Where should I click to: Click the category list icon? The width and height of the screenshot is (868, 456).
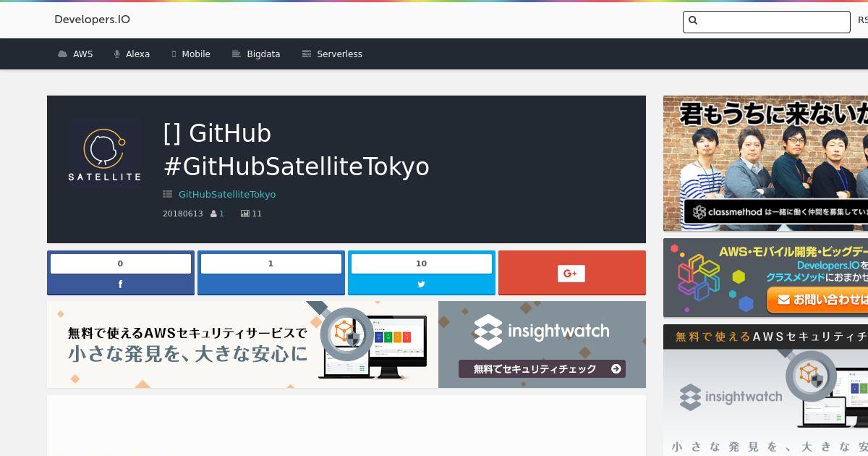(168, 194)
